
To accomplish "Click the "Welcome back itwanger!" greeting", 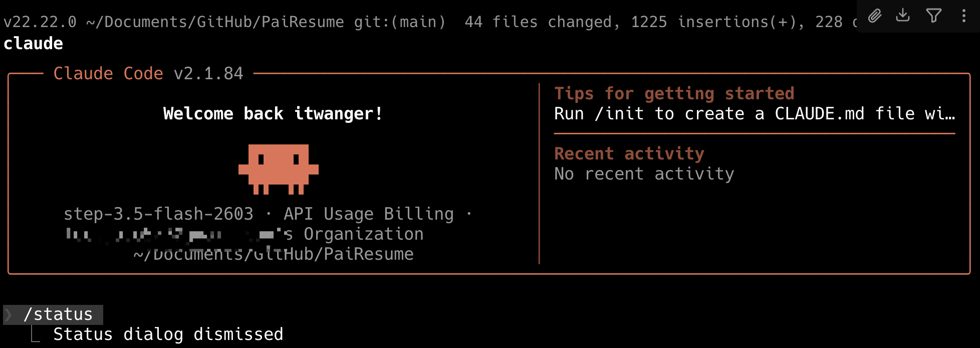I will (273, 114).
